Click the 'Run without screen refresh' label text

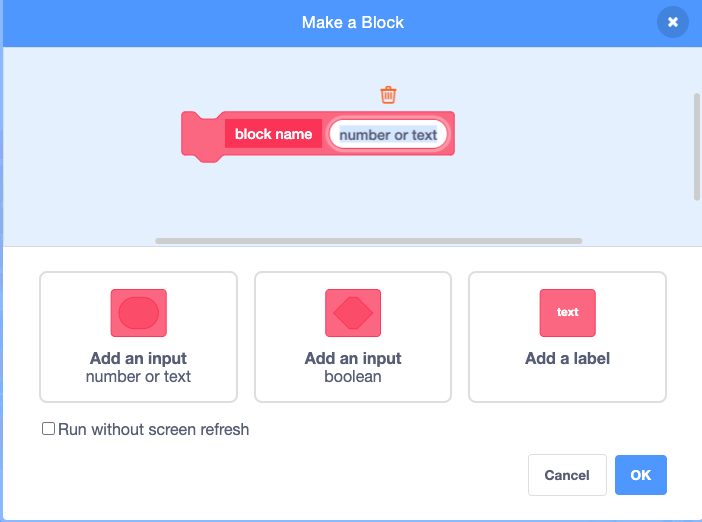pos(154,429)
